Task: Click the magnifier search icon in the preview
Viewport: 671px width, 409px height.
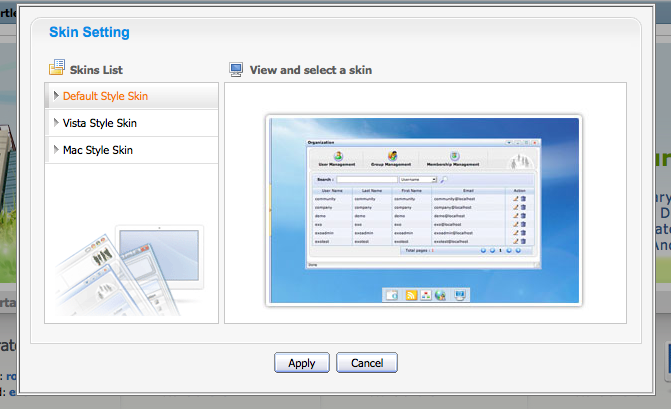Action: coord(443,179)
